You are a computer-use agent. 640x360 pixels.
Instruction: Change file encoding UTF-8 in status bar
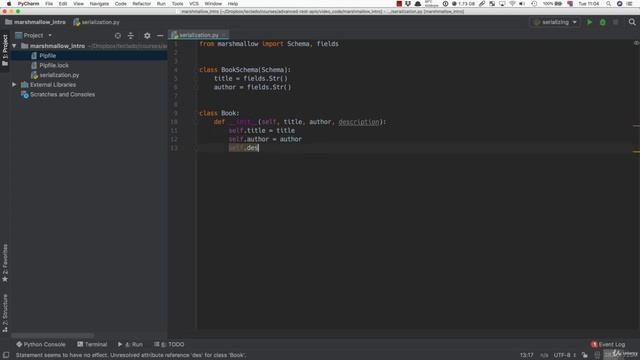564,355
